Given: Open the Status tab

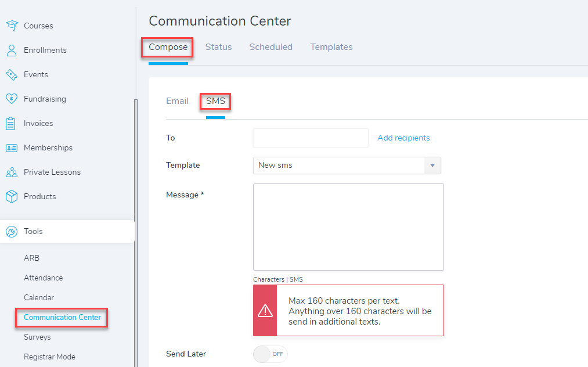Looking at the screenshot, I should 218,47.
